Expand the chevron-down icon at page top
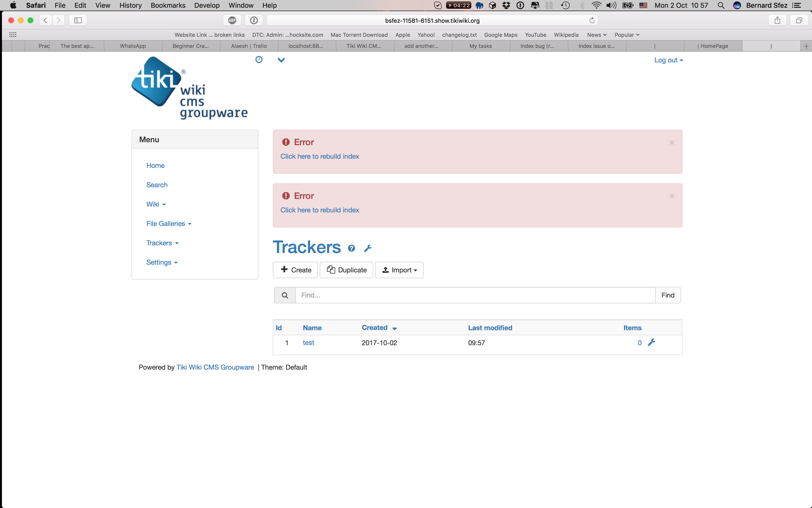Screen dimensions: 812x508 [281, 60]
